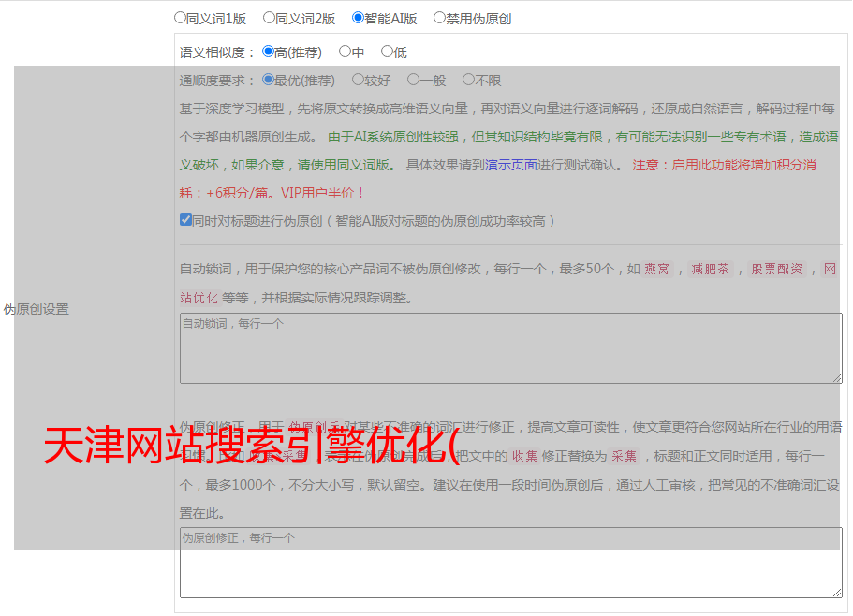Choose the 智能AI版 mode
The height and width of the screenshot is (616, 853).
pos(358,18)
